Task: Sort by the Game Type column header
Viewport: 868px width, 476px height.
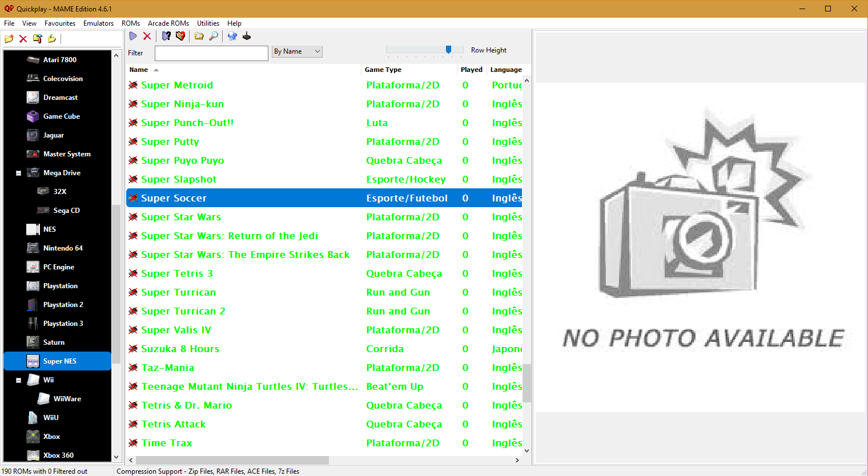Action: [x=409, y=70]
